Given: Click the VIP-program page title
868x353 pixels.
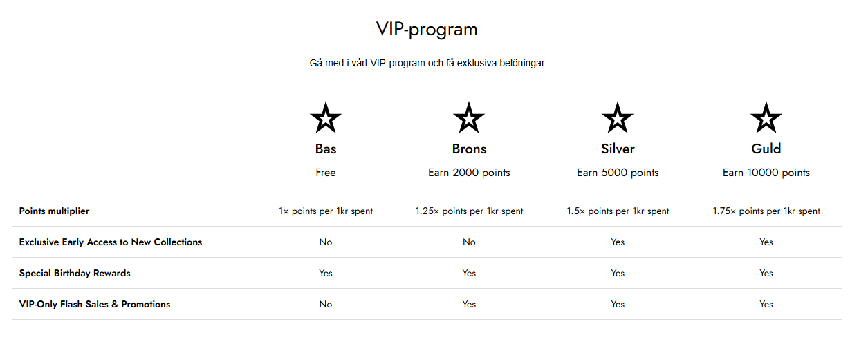Looking at the screenshot, I should point(427,30).
